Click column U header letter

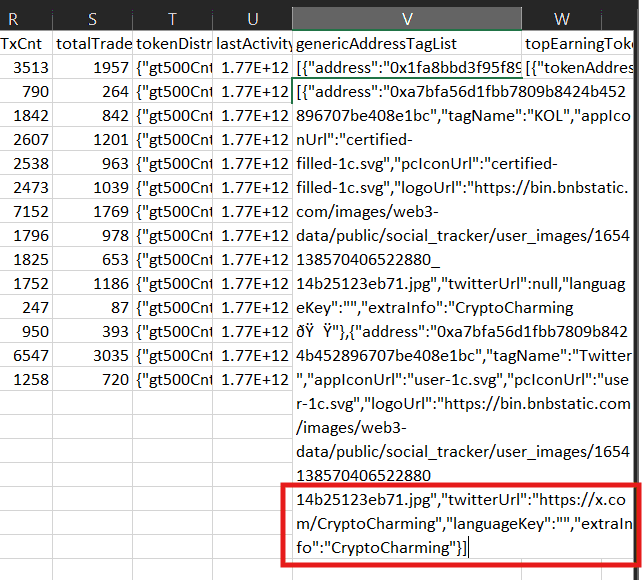pyautogui.click(x=252, y=18)
